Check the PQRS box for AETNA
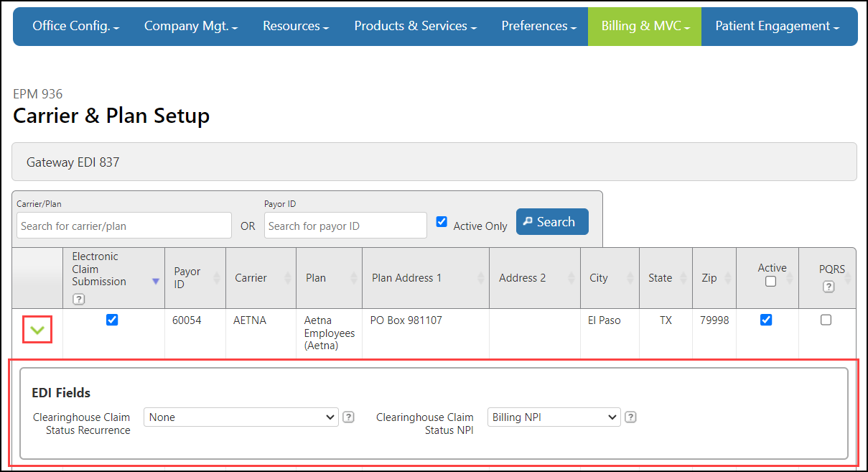The image size is (868, 472). (x=826, y=320)
